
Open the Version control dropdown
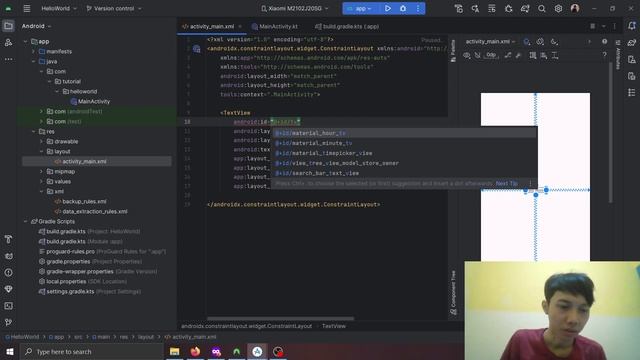(x=114, y=8)
